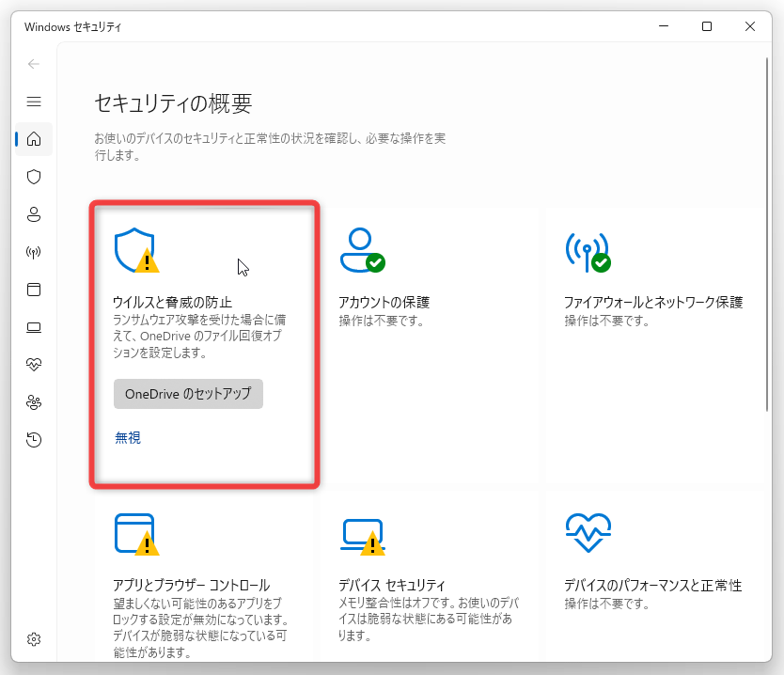Click 操作は不要です under ファイアウォールとネットワーク保護

pyautogui.click(x=607, y=321)
